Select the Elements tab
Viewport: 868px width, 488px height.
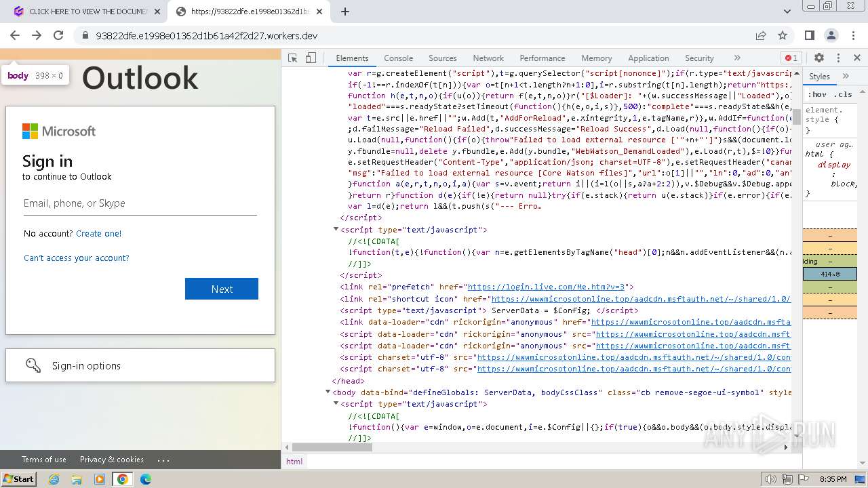coord(352,58)
